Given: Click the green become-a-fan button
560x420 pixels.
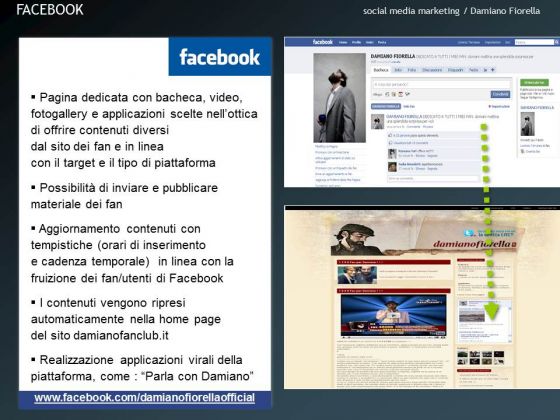Looking at the screenshot, I should point(535,82).
